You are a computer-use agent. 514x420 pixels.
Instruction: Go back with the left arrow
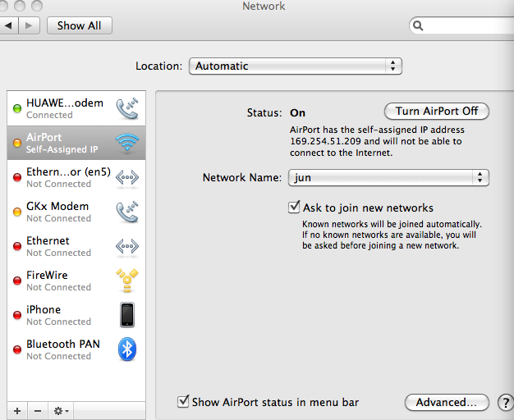pos(9,25)
